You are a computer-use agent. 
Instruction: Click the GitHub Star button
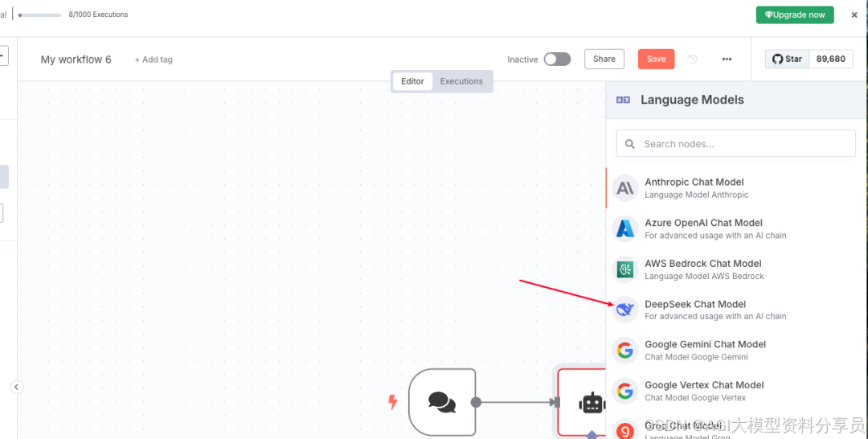tap(787, 59)
